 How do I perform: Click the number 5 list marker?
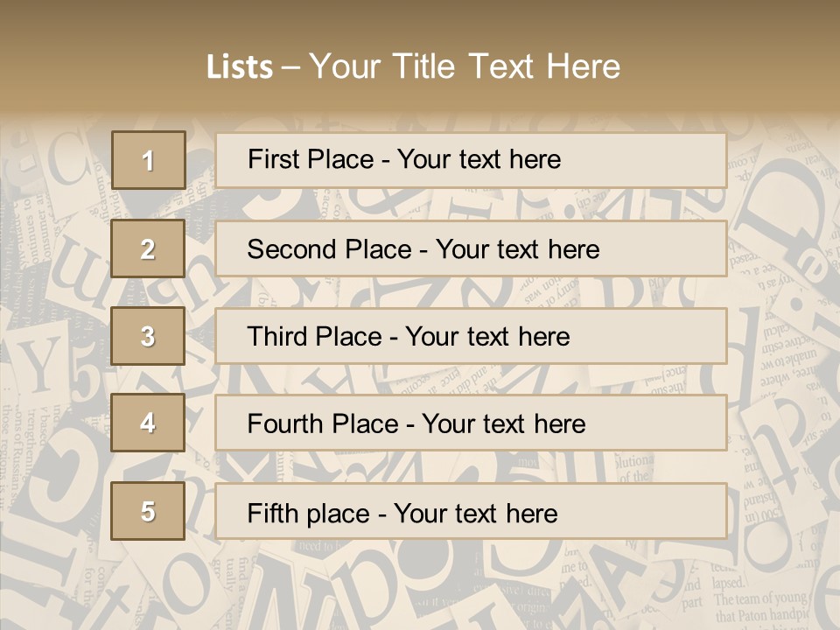click(x=148, y=512)
